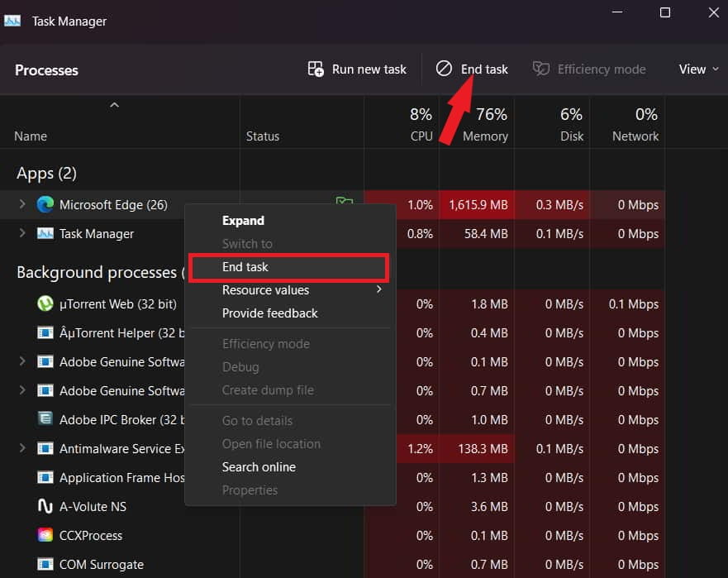Expand the Antimalware Service Executable row
Viewport: 728px width, 578px height.
[22, 448]
